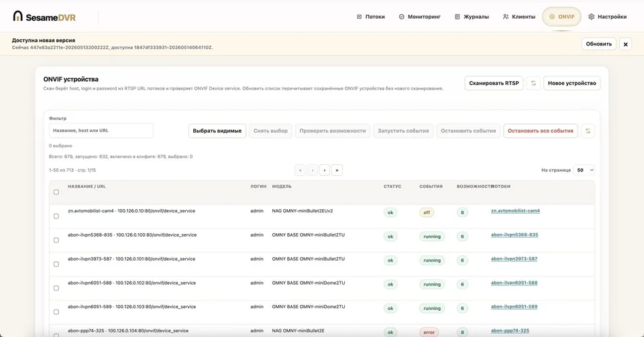The width and height of the screenshot is (644, 337).
Task: Check the abon-ilvpn6051-589 row checkbox
Action: pyautogui.click(x=56, y=312)
